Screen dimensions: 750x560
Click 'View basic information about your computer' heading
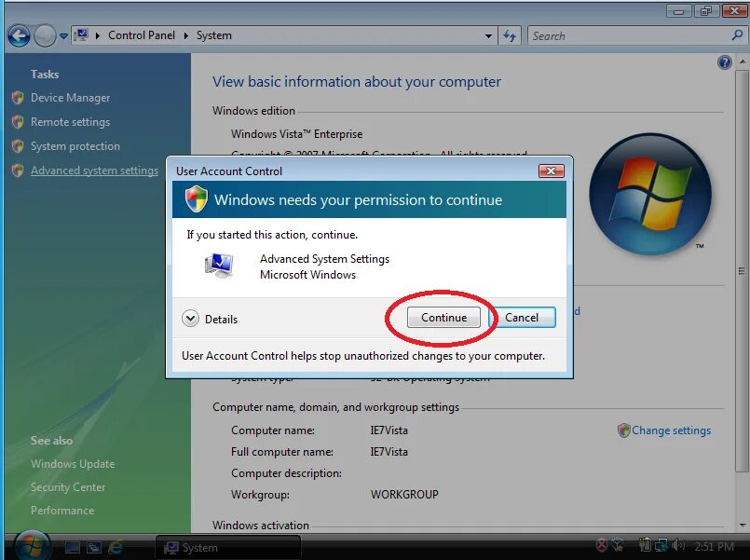tap(356, 82)
